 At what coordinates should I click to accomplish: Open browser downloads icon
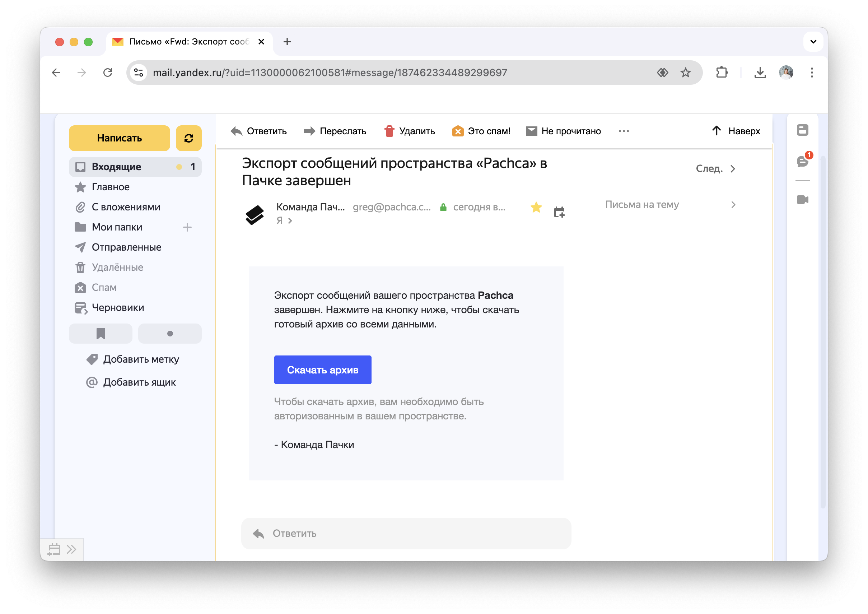click(760, 73)
